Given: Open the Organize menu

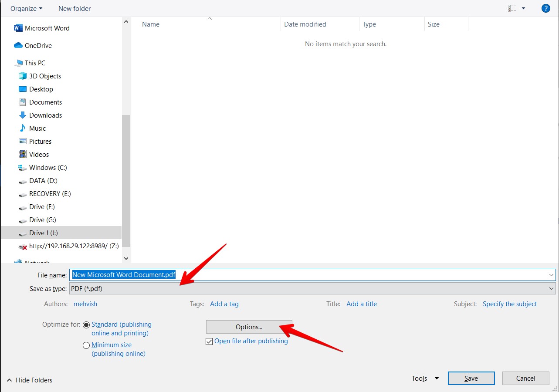Looking at the screenshot, I should 26,8.
